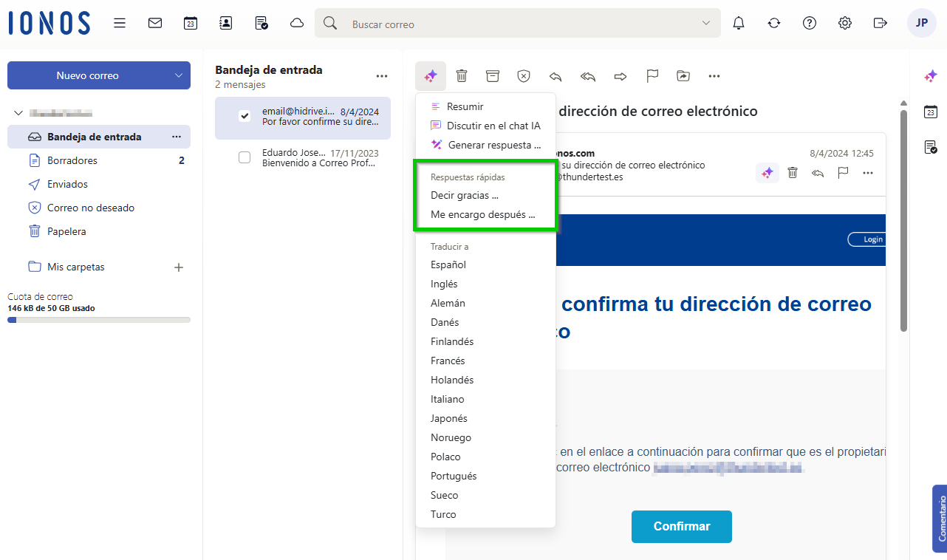Refresh mail with the sync icon
This screenshot has height=560, width=947.
click(773, 23)
